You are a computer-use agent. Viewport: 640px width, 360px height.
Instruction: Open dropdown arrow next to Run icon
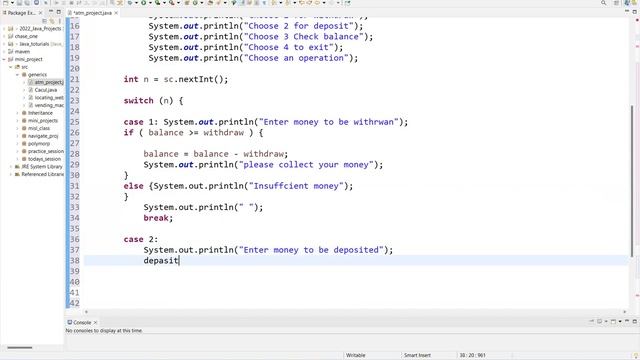(x=150, y=3)
